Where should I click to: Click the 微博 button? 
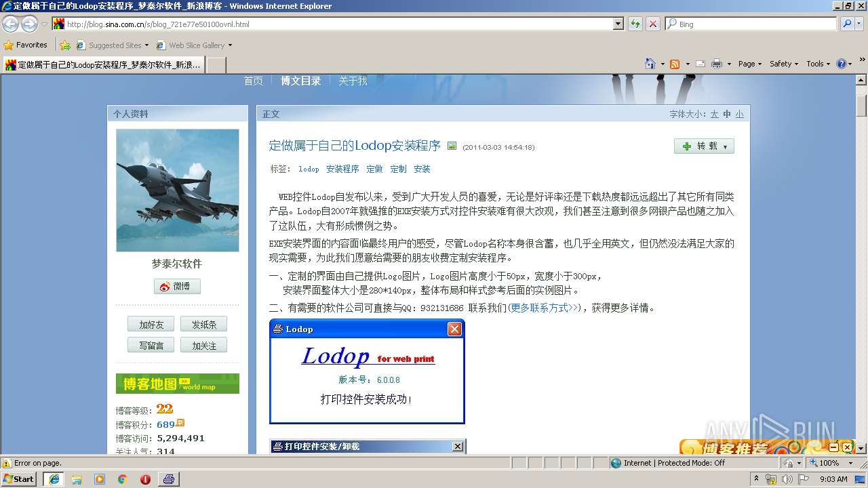pos(177,286)
